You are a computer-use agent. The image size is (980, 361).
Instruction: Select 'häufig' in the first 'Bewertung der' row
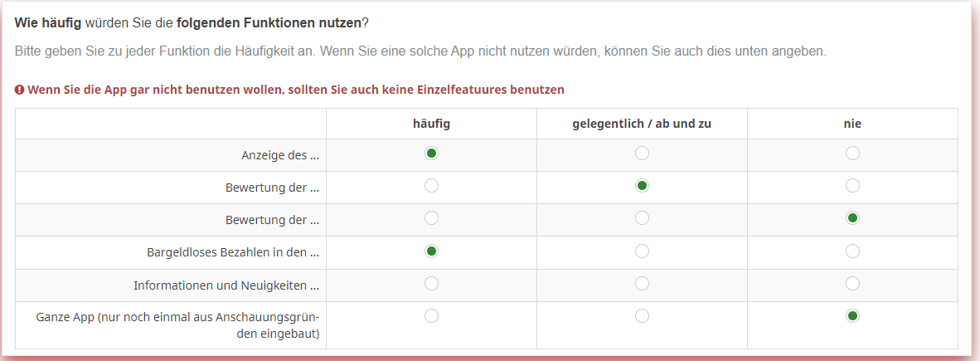(431, 186)
